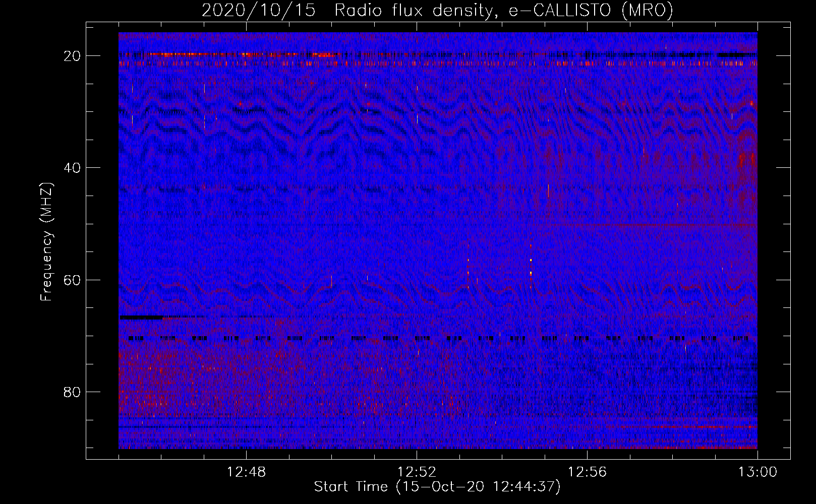Image resolution: width=816 pixels, height=504 pixels.
Task: Click the 13:00 time tick label
Action: tap(757, 472)
